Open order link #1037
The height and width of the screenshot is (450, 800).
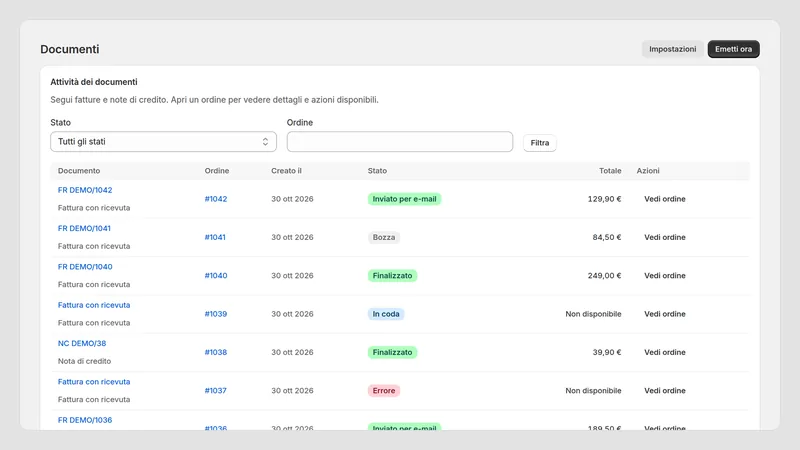(x=215, y=390)
